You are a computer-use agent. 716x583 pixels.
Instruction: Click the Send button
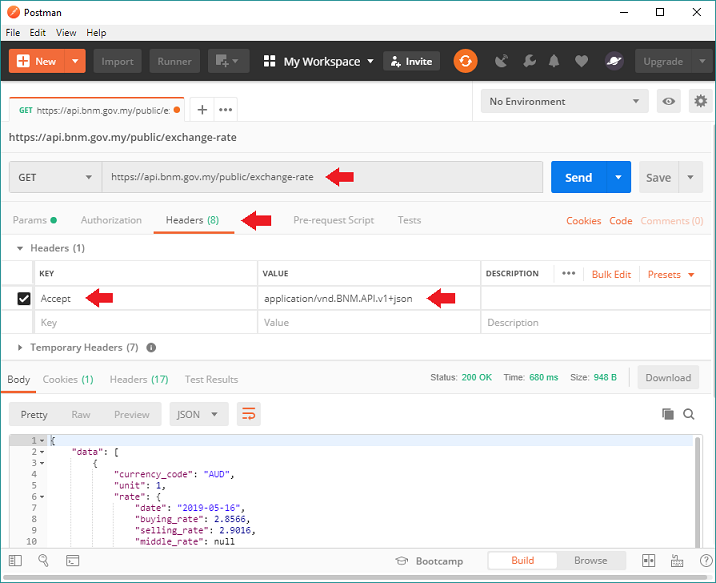[x=579, y=177]
